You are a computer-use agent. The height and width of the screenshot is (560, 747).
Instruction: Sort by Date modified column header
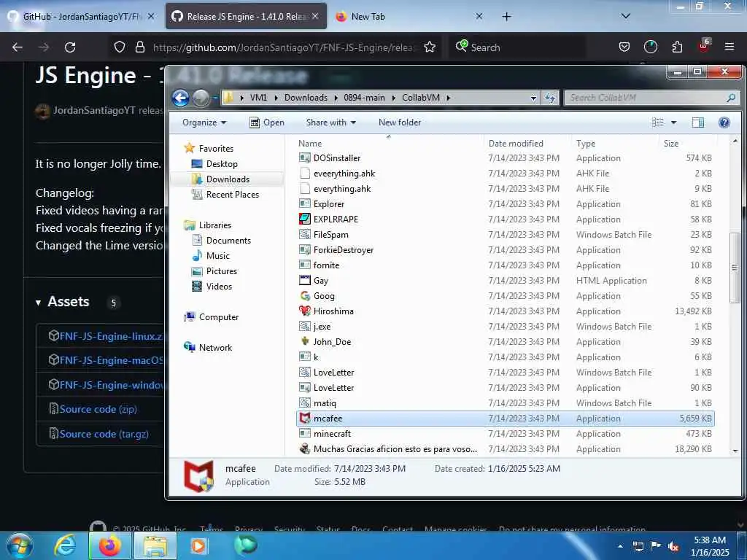tap(516, 144)
